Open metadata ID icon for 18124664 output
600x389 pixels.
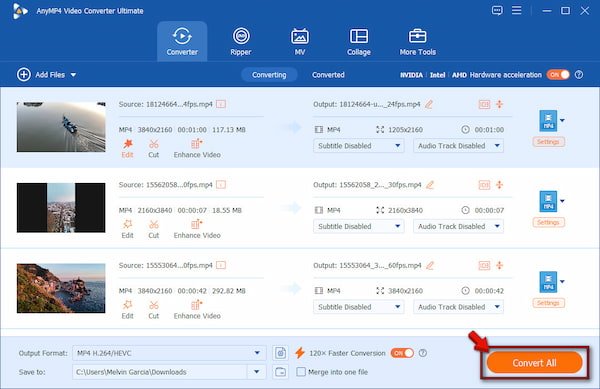484,104
